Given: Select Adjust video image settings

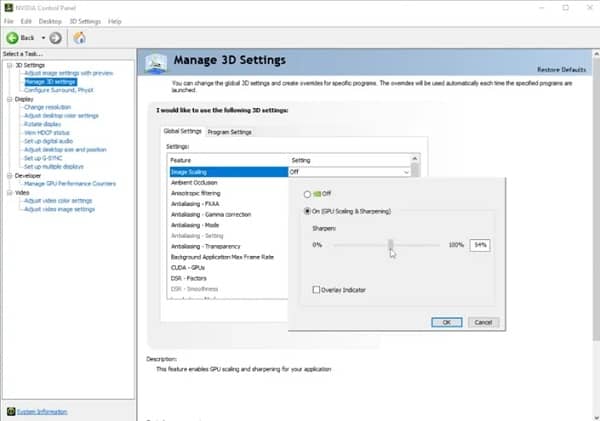Looking at the screenshot, I should (x=59, y=209).
